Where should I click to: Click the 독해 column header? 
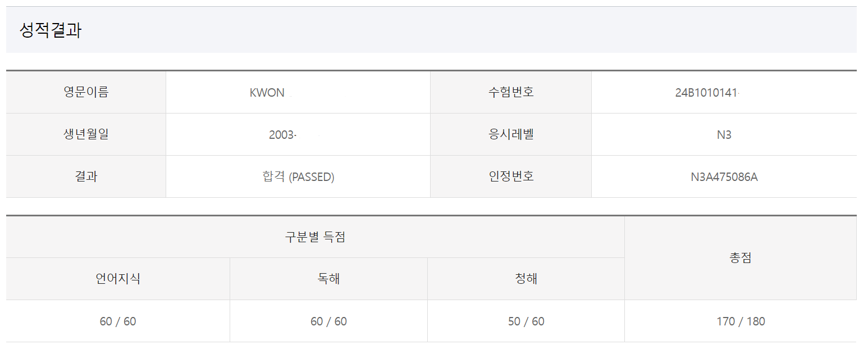coord(328,279)
